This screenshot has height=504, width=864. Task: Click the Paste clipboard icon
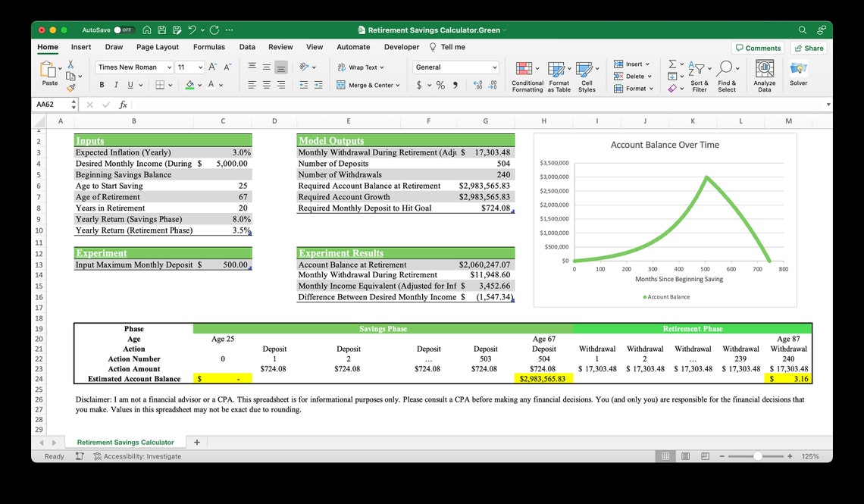[48, 70]
